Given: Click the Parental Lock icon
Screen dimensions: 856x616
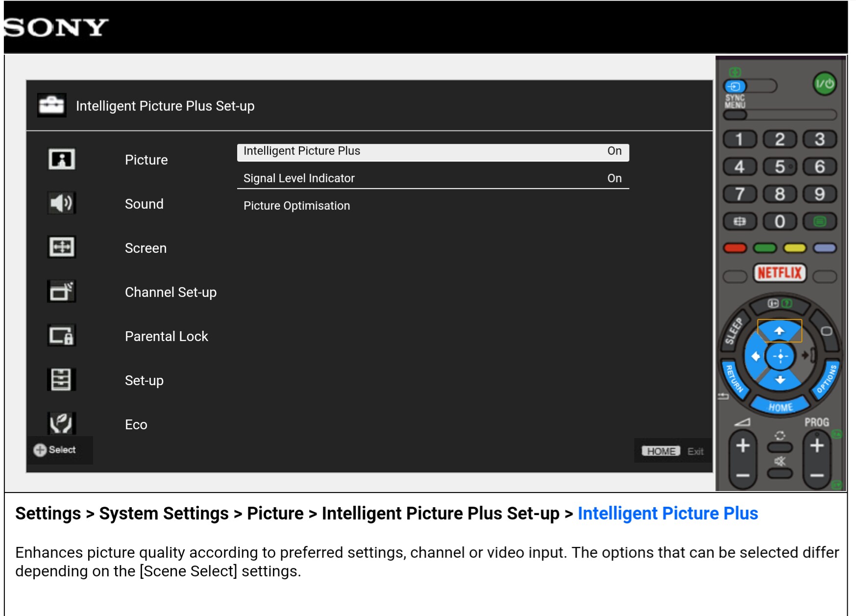Looking at the screenshot, I should tap(61, 336).
